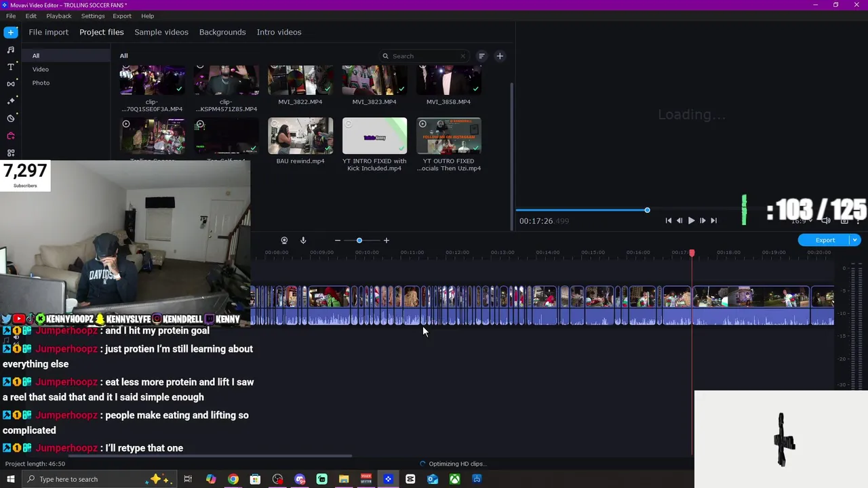The height and width of the screenshot is (488, 868).
Task: Select the MVI_3858.MP4 thumbnail
Action: coord(448,80)
